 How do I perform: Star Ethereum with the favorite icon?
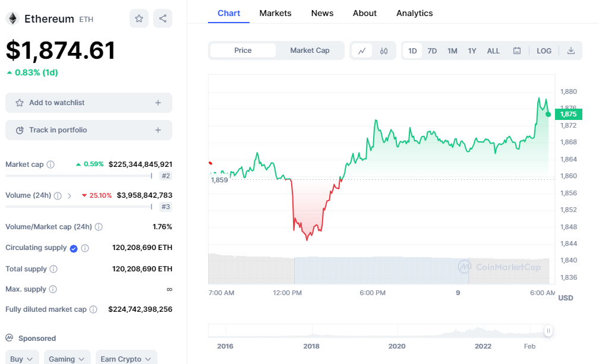(139, 18)
